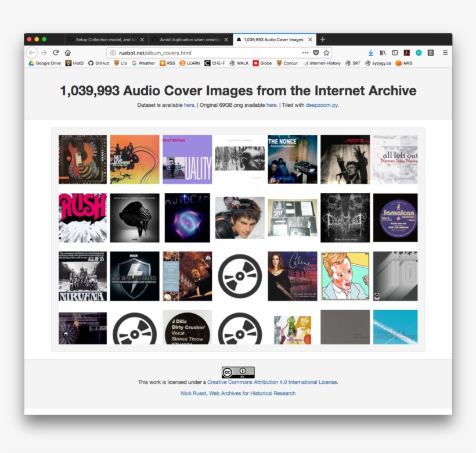The image size is (476, 453).
Task: Open the Firefox hamburger menu
Action: tap(445, 52)
